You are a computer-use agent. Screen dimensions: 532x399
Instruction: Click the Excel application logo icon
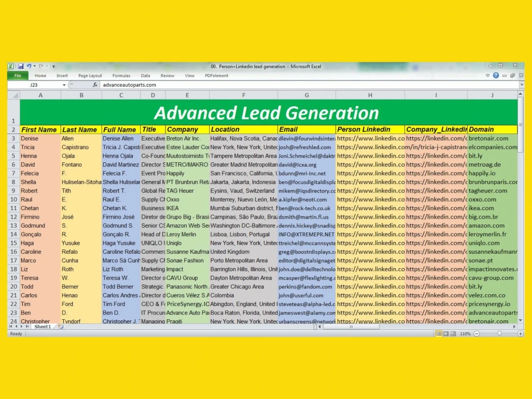point(11,66)
